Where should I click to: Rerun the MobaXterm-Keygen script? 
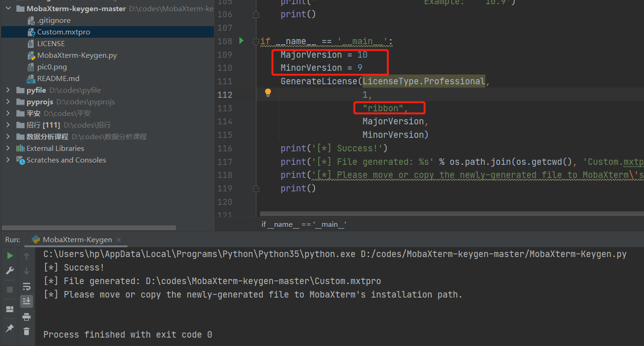coord(9,255)
